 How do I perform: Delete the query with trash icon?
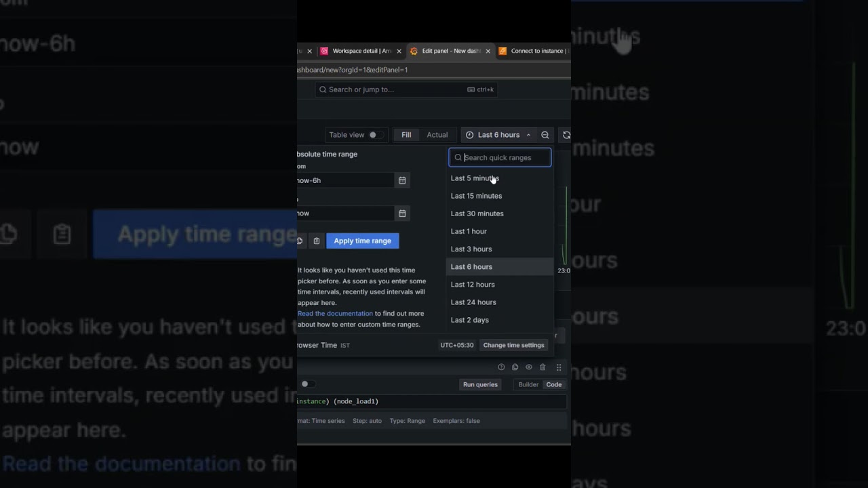[542, 367]
